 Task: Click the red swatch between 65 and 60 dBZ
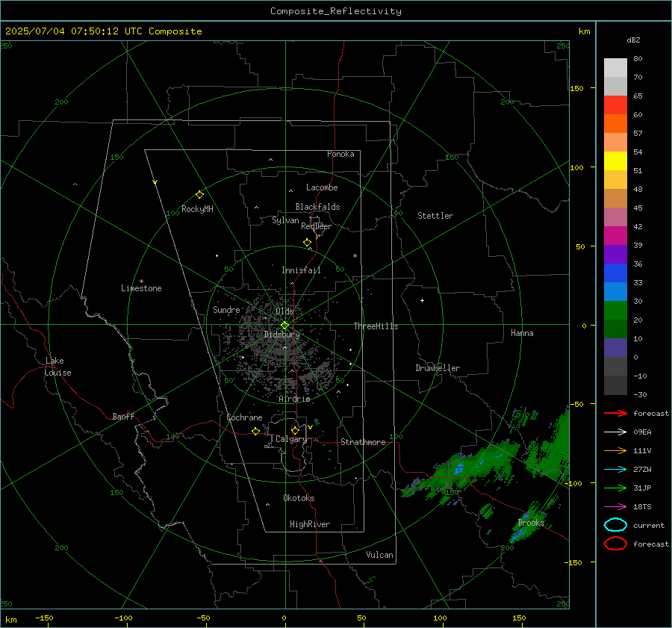coord(615,105)
